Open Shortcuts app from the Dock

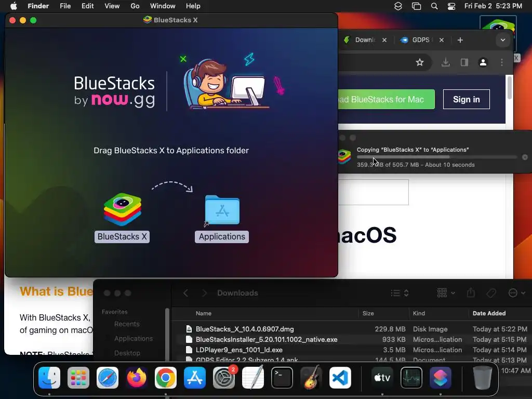tap(441, 378)
